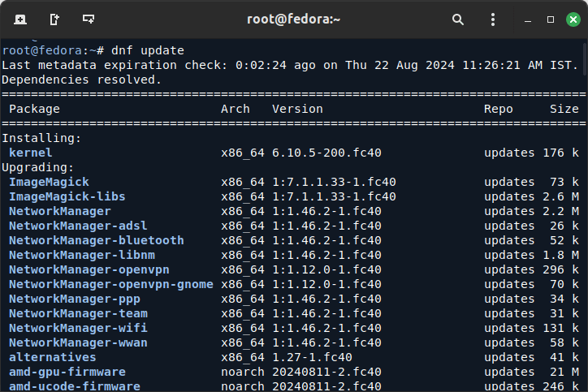The height and width of the screenshot is (392, 588).
Task: Click the NetworkManager-libnm package name
Action: coord(82,255)
